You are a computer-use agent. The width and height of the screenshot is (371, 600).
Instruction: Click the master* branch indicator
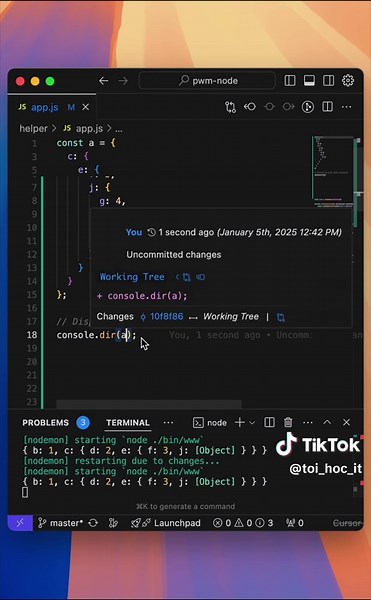(x=60, y=523)
